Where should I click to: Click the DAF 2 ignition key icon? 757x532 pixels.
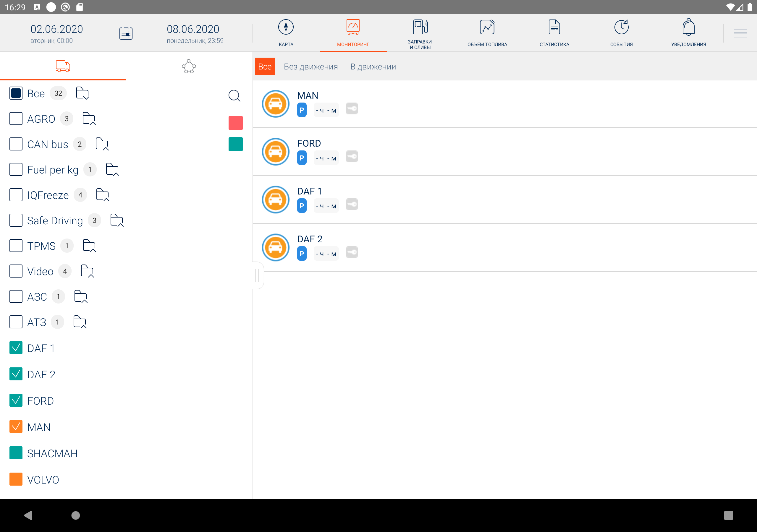pos(352,252)
